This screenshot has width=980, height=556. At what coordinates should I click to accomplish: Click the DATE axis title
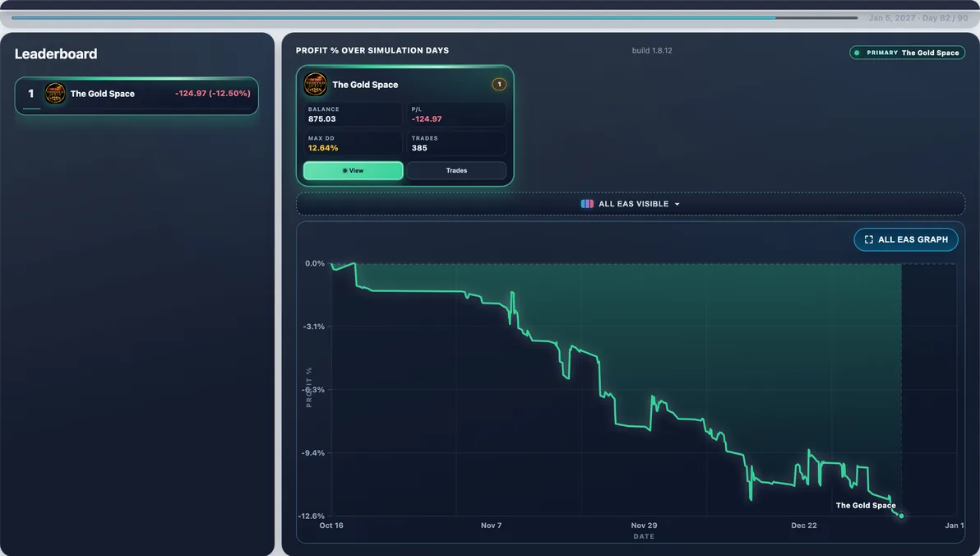pyautogui.click(x=644, y=536)
